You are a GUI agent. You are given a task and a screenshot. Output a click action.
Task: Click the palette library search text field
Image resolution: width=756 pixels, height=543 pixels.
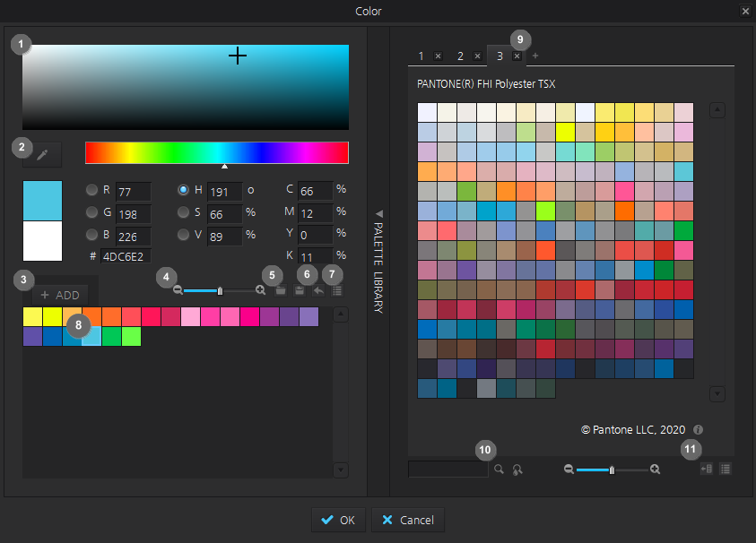click(x=448, y=469)
